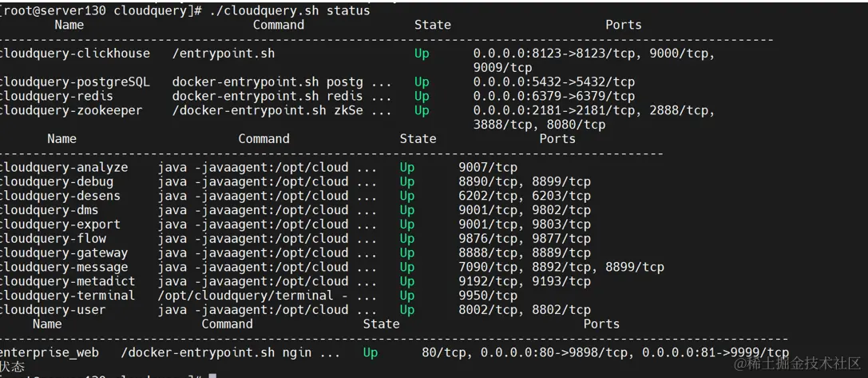Select the cloudquery-desens service name

60,196
